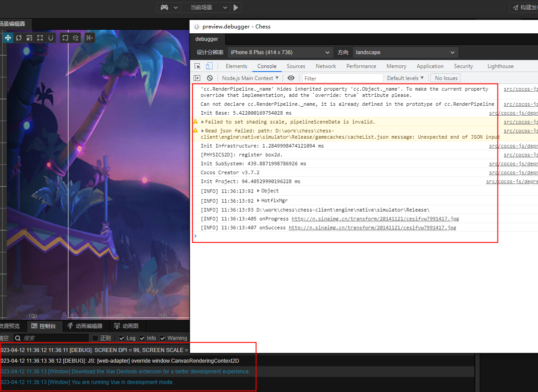This screenshot has width=538, height=392.
Task: Expand the 'Failed to set shading scale' warning
Action: click(x=203, y=122)
